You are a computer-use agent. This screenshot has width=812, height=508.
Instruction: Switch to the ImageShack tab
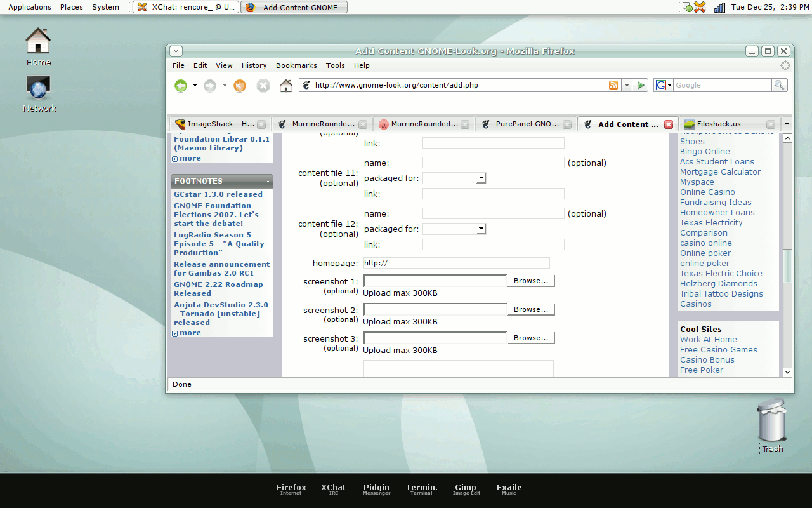pyautogui.click(x=219, y=124)
